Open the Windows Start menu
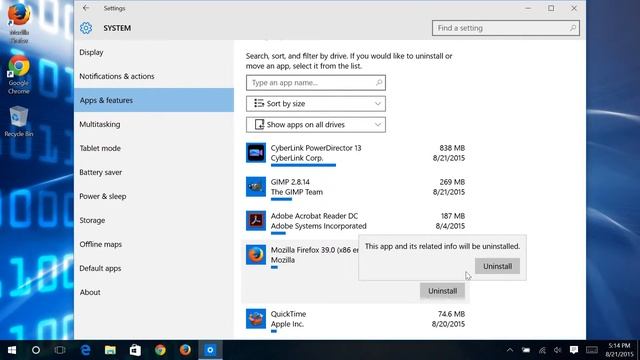 [x=12, y=350]
